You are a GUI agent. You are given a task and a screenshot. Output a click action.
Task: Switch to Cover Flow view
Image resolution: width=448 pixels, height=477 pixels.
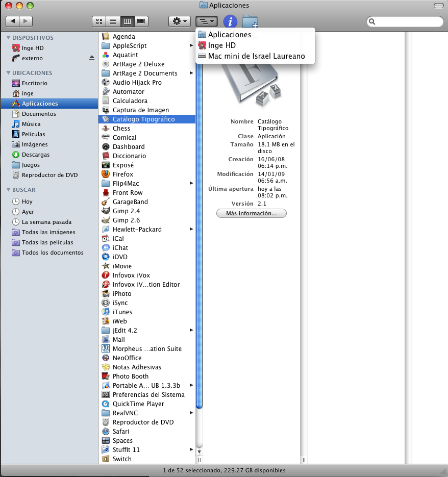point(141,21)
